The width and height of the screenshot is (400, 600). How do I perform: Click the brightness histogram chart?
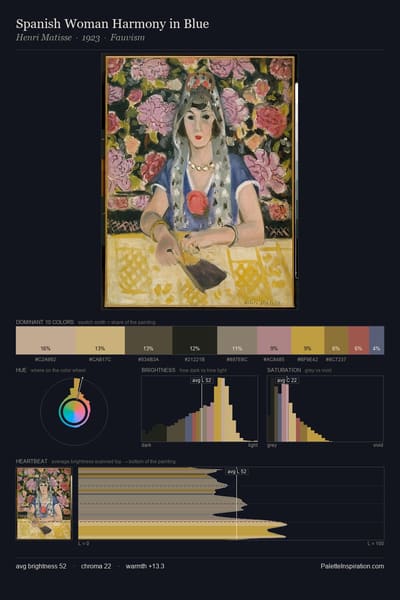point(199,409)
